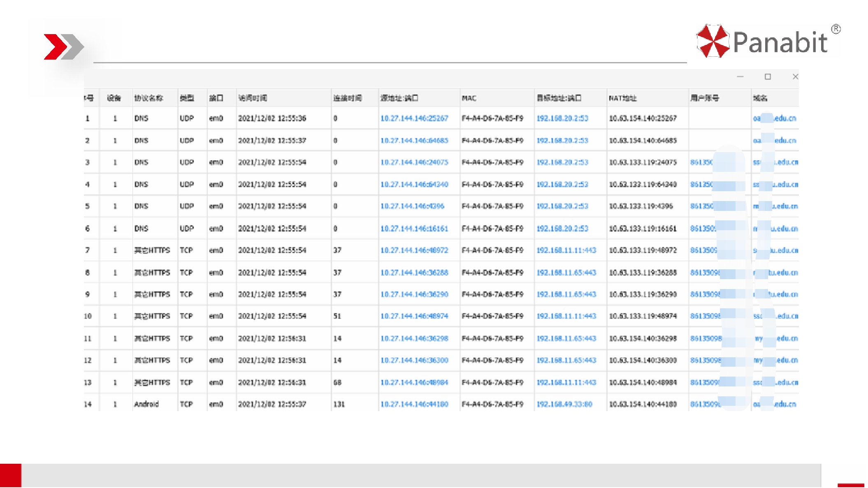
Task: Sort by MAC column header
Action: tap(469, 98)
